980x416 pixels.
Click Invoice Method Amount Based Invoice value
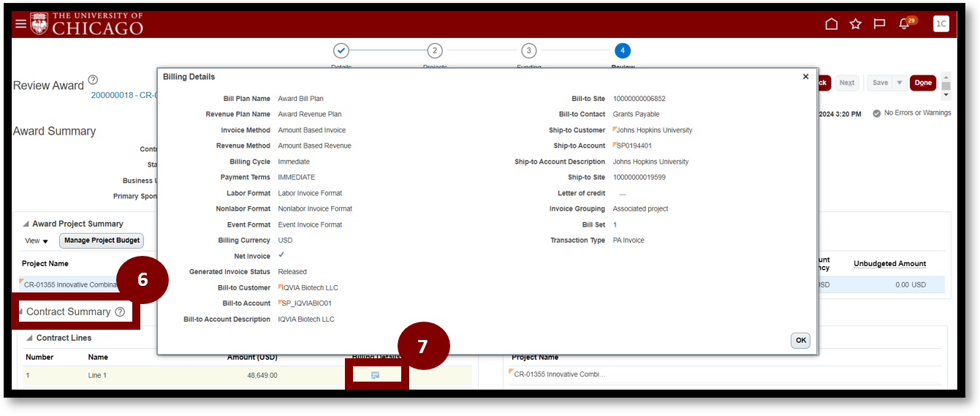[x=311, y=130]
